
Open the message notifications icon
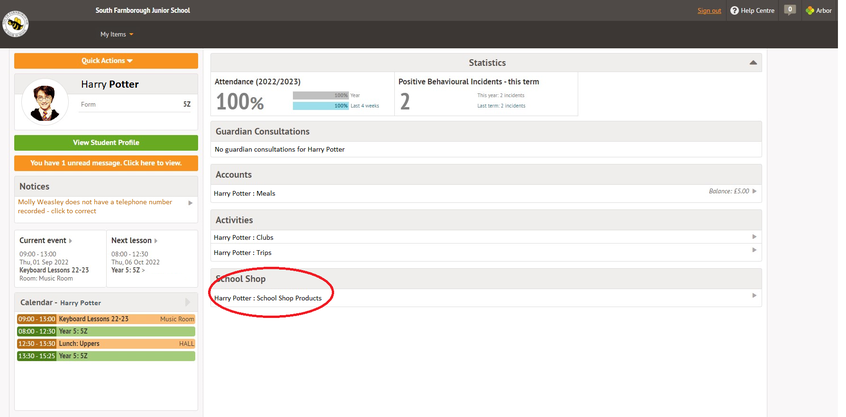[x=790, y=10]
